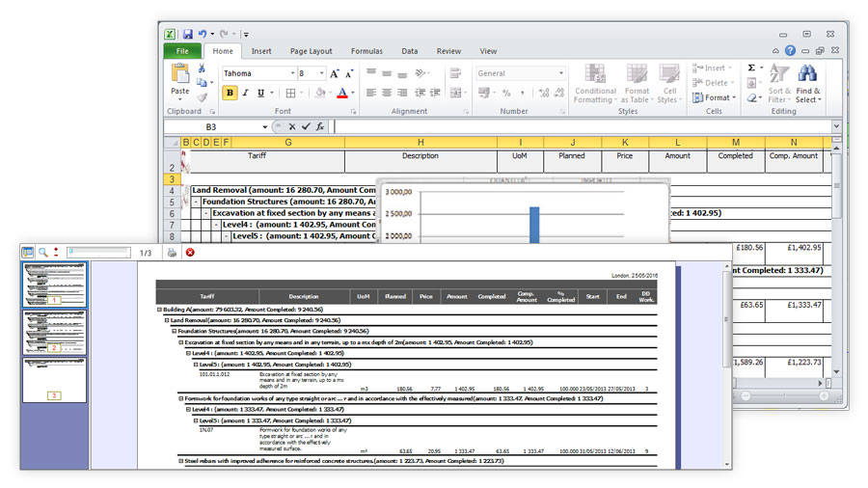Image resolution: width=868 pixels, height=488 pixels.
Task: Open the Font Color dropdown arrow
Action: coord(353,93)
